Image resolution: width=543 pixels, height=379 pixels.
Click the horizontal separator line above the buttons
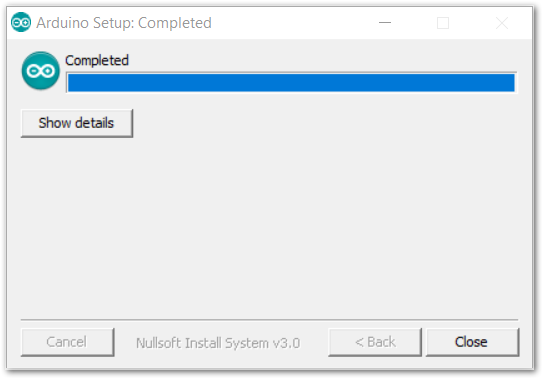pos(269,319)
